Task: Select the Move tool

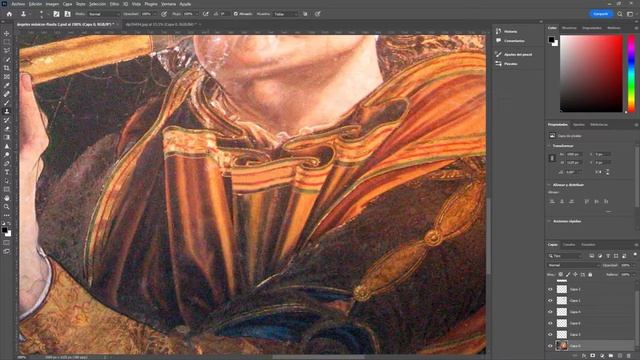Action: coord(7,33)
